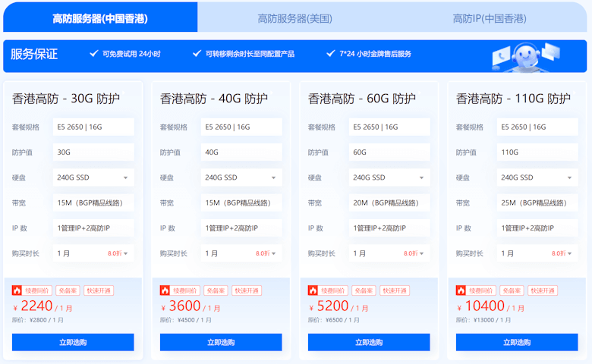This screenshot has width=592, height=364.
Task: Switch to the 高防IP(中国香港) tab
Action: (x=489, y=18)
